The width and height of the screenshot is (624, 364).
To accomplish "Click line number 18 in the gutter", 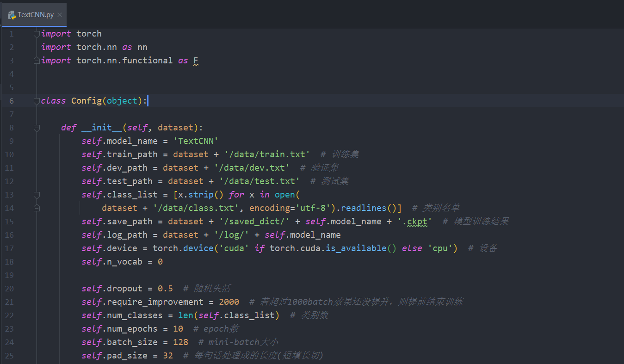I will tap(9, 262).
